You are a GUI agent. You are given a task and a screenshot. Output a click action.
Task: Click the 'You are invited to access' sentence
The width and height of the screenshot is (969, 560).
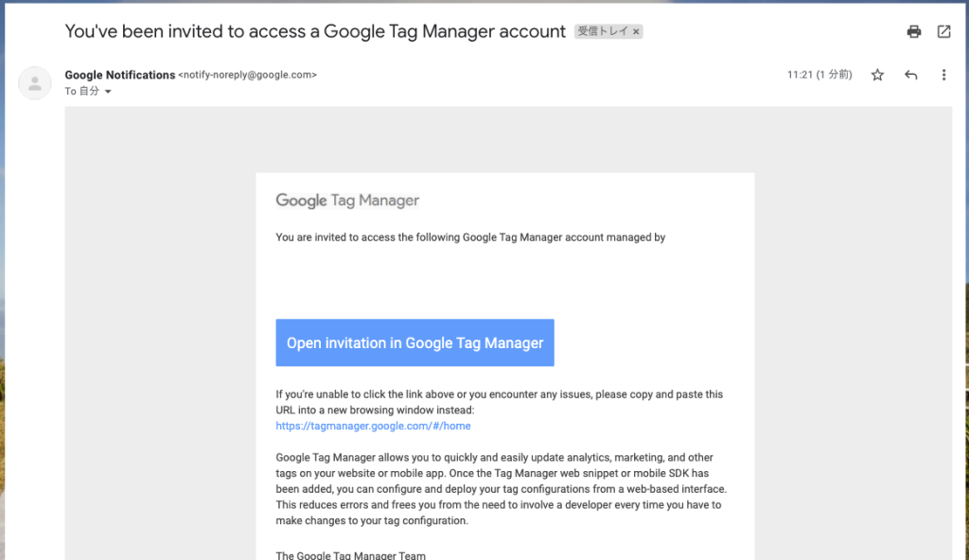pos(470,237)
